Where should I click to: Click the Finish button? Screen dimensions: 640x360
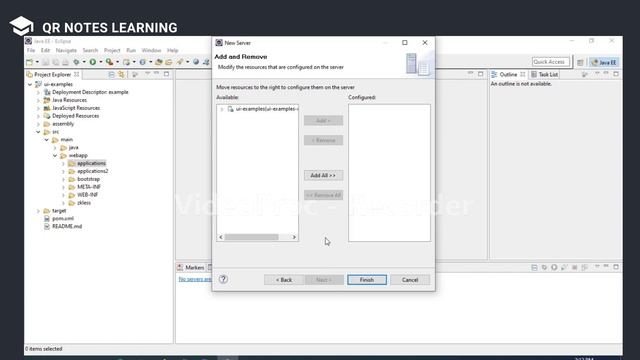[367, 280]
